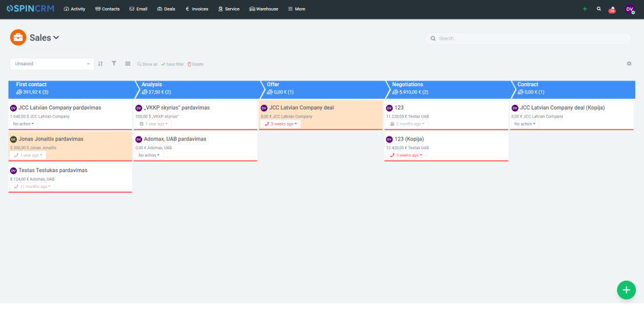Click the SpinCRM logo
Screen dimensions: 644x317
pyautogui.click(x=30, y=9)
